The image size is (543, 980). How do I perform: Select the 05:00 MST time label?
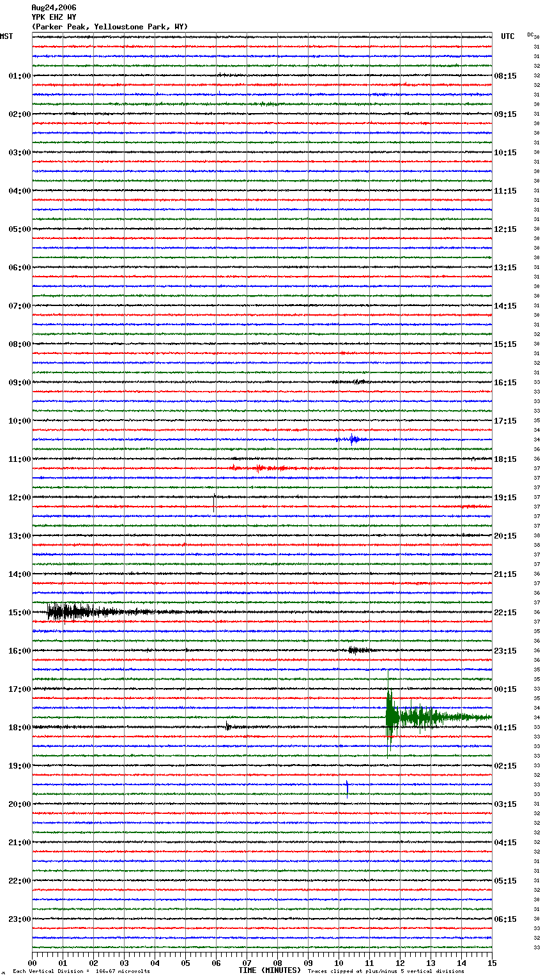(19, 229)
